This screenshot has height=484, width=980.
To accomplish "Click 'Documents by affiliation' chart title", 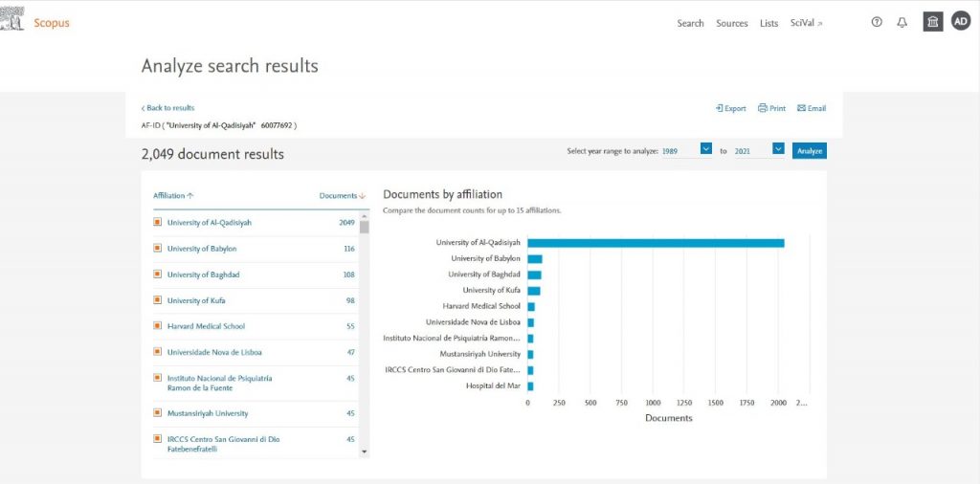I will [x=442, y=194].
